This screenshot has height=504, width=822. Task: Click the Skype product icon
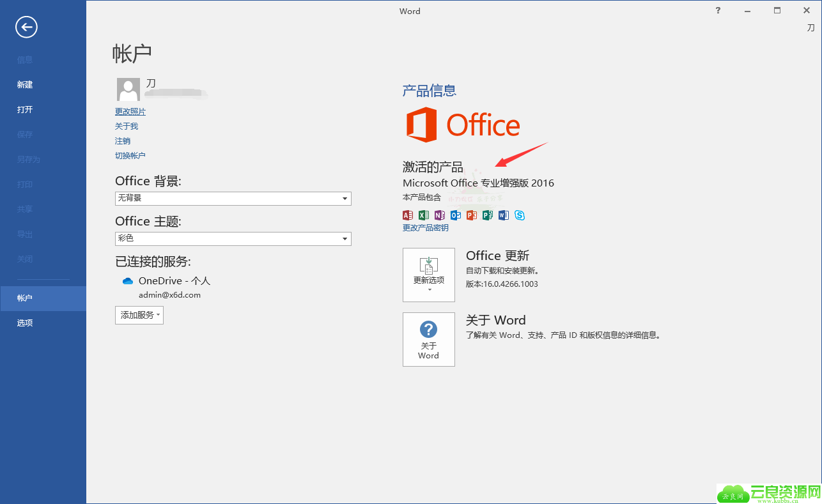[x=520, y=215]
